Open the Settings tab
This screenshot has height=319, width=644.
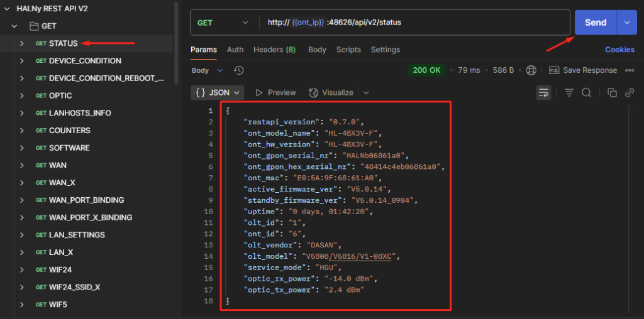tap(386, 50)
